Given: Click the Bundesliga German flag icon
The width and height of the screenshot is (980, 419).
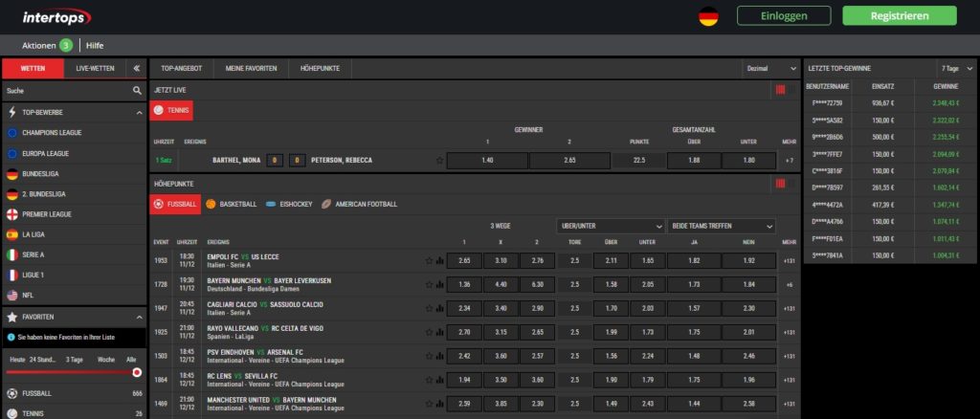Looking at the screenshot, I should pos(11,174).
